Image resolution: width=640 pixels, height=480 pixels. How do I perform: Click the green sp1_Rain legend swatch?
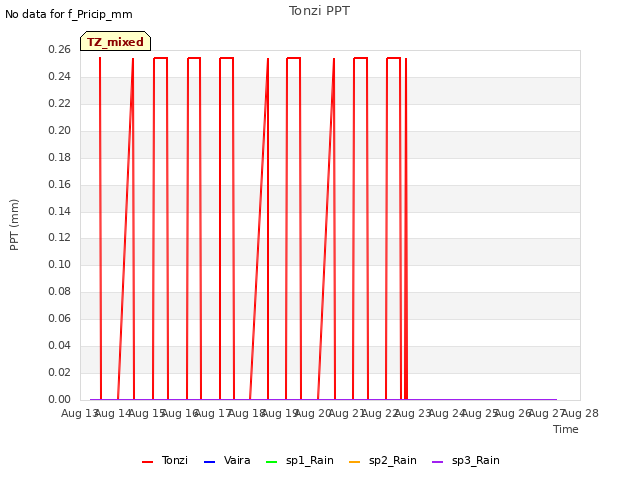pyautogui.click(x=271, y=462)
